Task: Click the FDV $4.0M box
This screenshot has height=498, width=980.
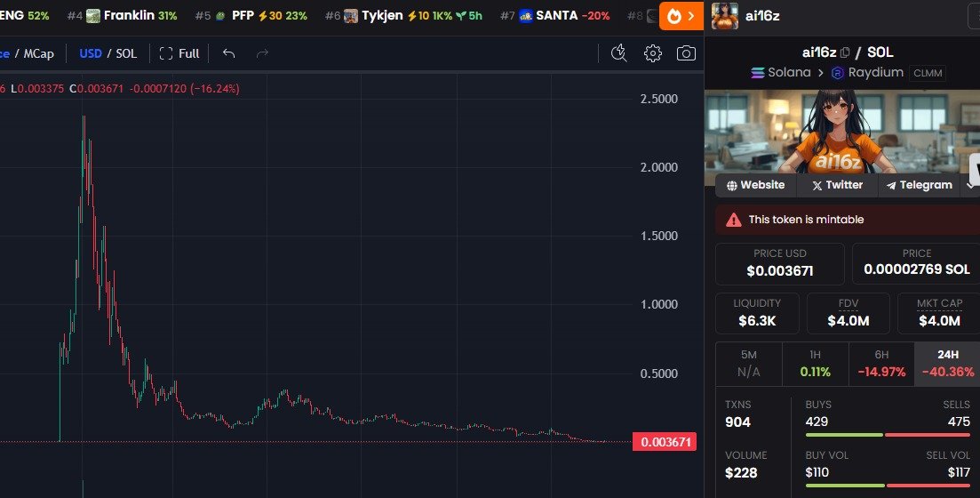Action: 849,313
